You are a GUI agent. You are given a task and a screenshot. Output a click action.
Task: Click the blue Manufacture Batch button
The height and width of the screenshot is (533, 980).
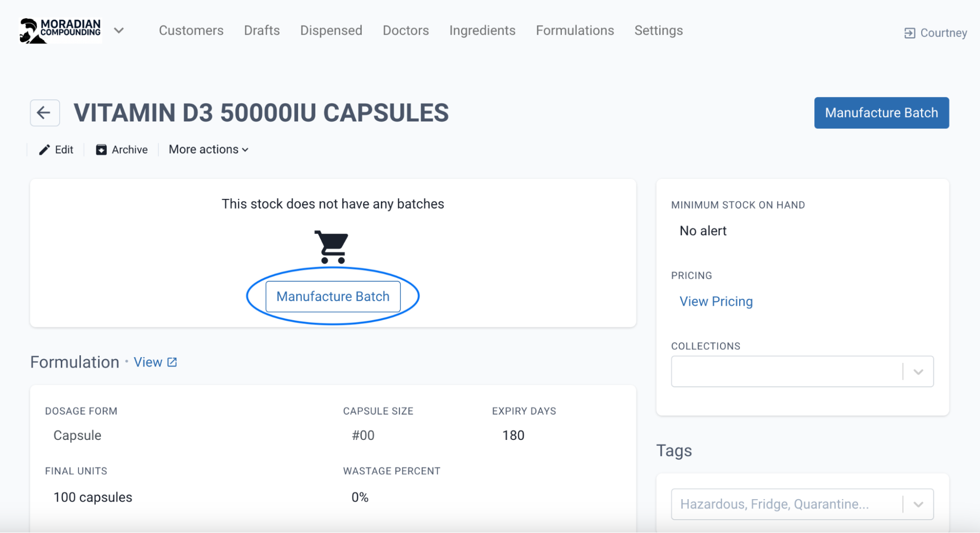tap(881, 113)
